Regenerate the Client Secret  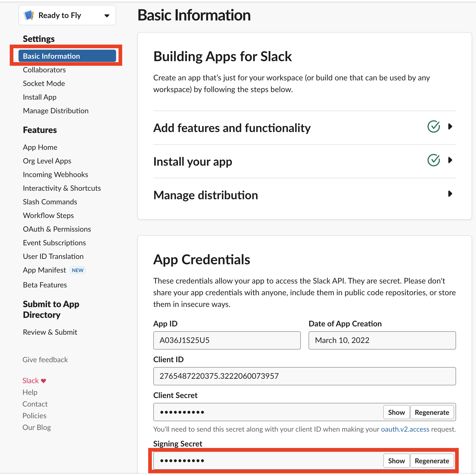(x=432, y=412)
